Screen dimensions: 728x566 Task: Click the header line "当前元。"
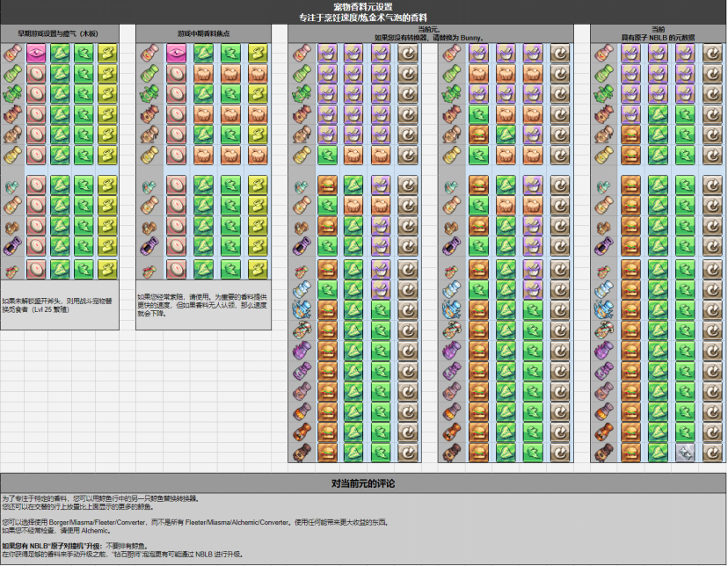[428, 30]
